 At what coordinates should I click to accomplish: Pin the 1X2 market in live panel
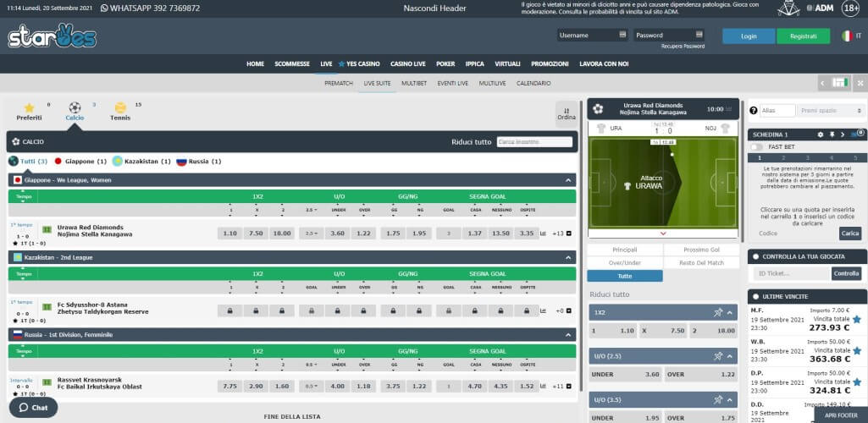click(x=718, y=312)
